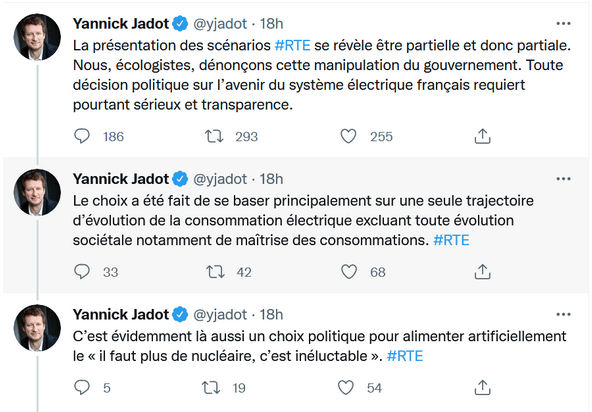
Task: Reply to the tweet with 33 replies
Action: pyautogui.click(x=82, y=272)
